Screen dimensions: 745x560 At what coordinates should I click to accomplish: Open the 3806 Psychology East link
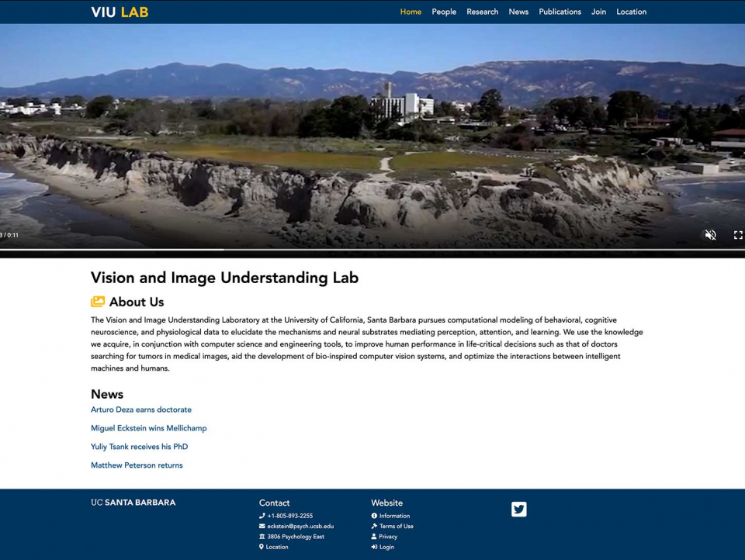pos(296,537)
